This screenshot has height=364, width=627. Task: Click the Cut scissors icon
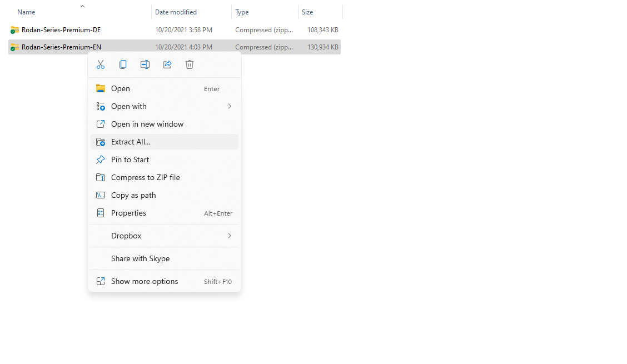tap(101, 64)
